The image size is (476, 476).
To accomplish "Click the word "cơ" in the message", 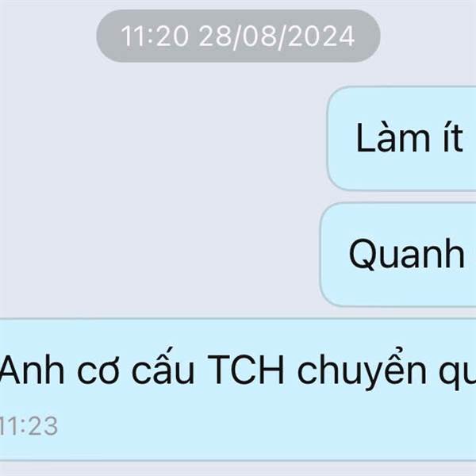I will click(x=98, y=372).
